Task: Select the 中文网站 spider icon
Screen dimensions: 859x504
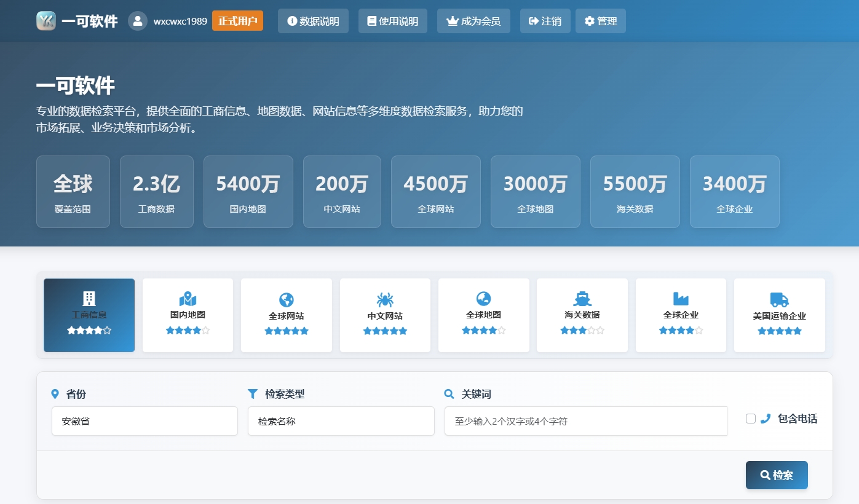Action: pyautogui.click(x=385, y=300)
